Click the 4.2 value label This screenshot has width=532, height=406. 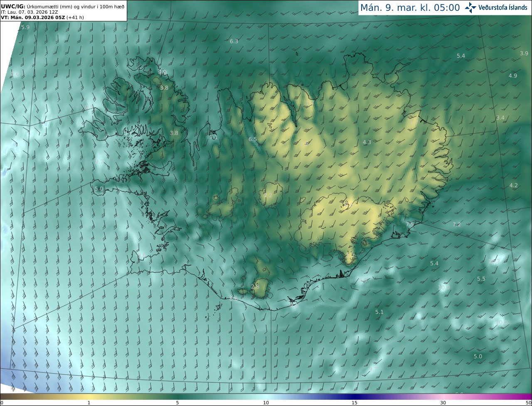click(x=514, y=185)
